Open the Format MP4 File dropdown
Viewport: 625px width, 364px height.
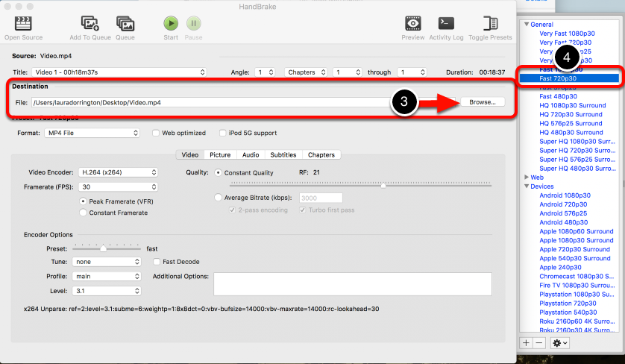[x=92, y=133]
